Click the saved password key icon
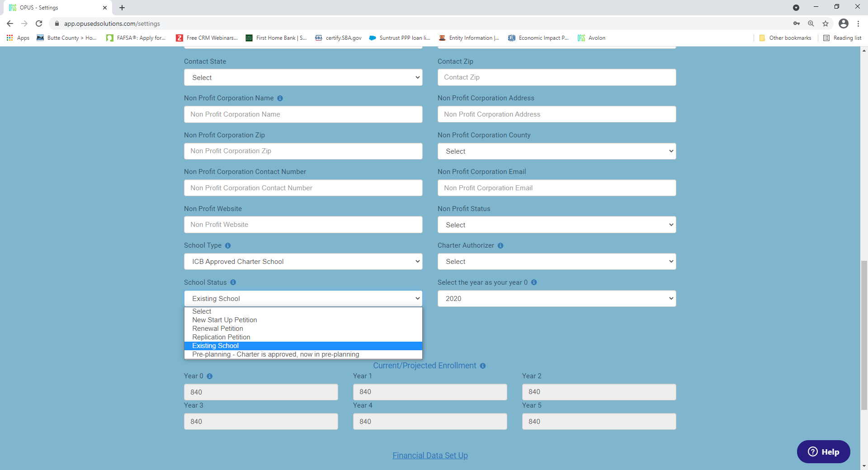The image size is (868, 470). tap(797, 23)
